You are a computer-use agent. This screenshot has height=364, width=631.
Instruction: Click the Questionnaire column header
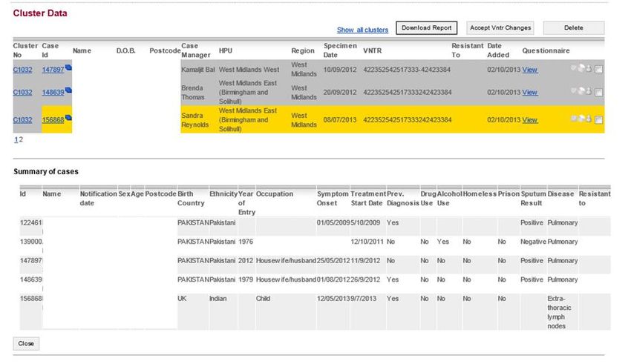coord(546,50)
